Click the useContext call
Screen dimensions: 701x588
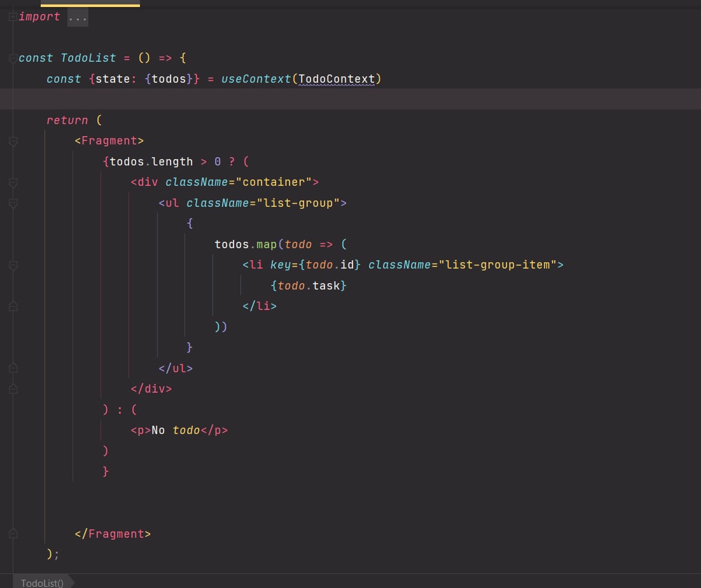coord(256,79)
